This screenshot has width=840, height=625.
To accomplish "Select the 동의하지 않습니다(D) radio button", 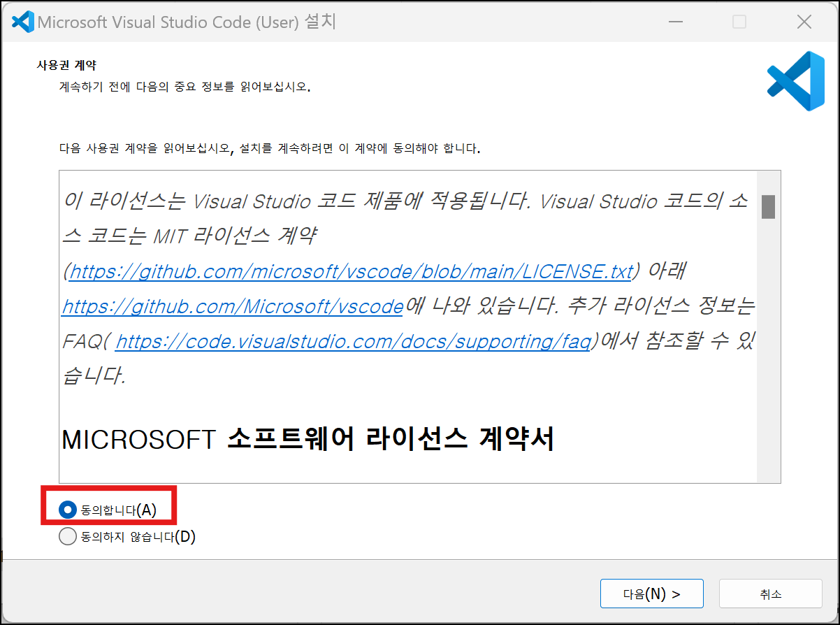I will point(67,537).
